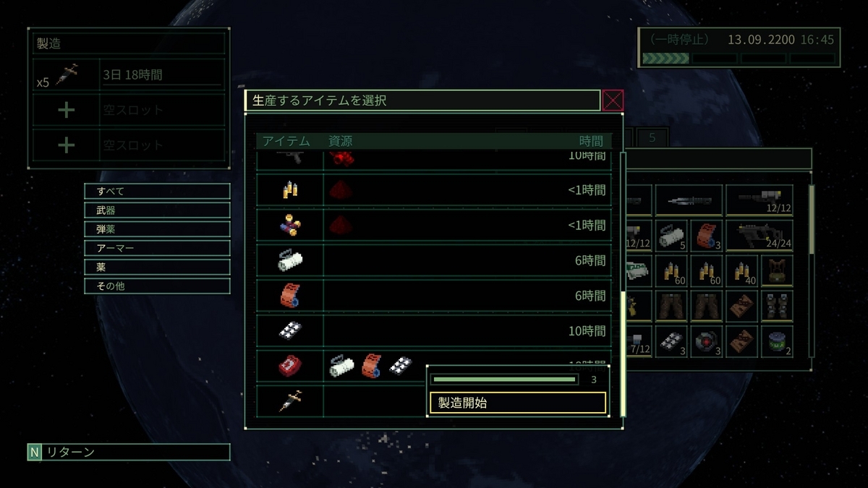Image resolution: width=868 pixels, height=488 pixels.
Task: Select the pills blister pack row
Action: coord(434,330)
